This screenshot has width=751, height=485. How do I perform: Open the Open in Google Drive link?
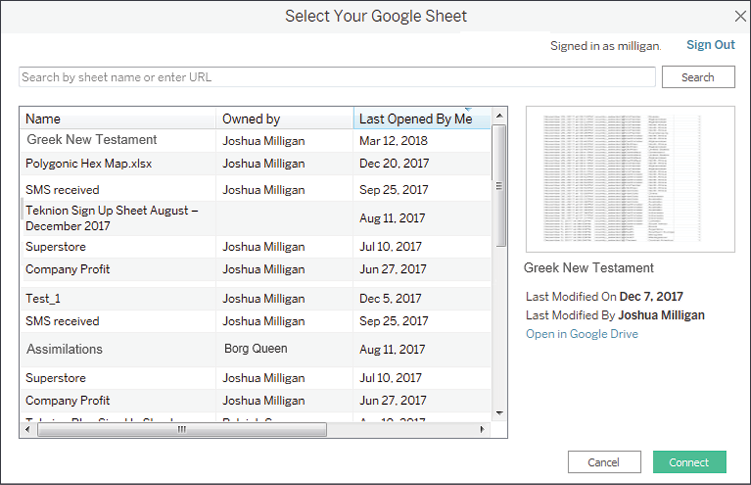tap(582, 334)
